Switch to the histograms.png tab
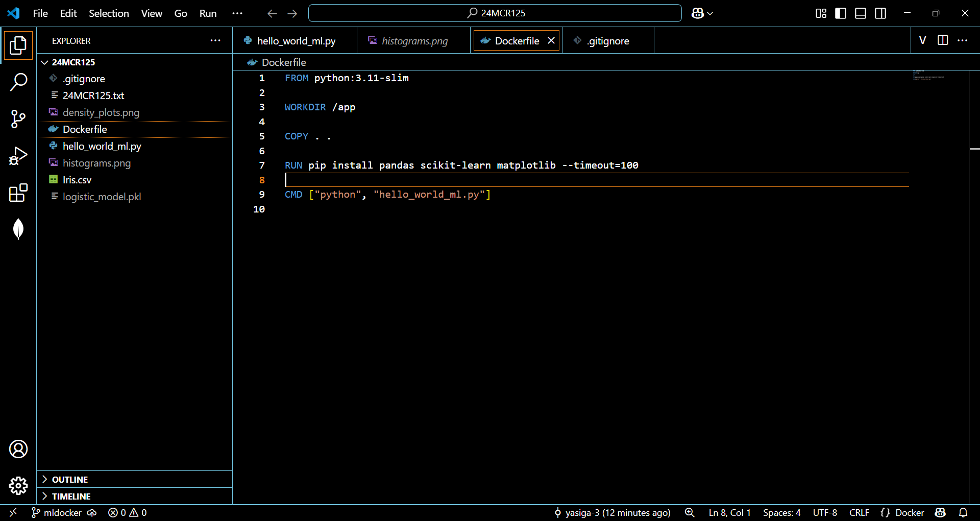Viewport: 980px width, 521px height. pyautogui.click(x=414, y=41)
